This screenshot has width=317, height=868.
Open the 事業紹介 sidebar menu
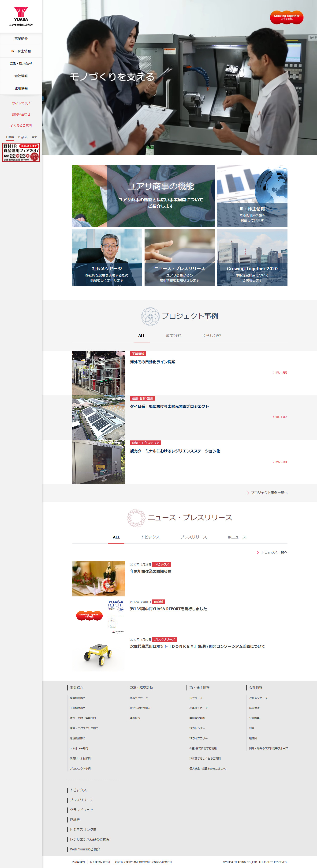coord(21,39)
